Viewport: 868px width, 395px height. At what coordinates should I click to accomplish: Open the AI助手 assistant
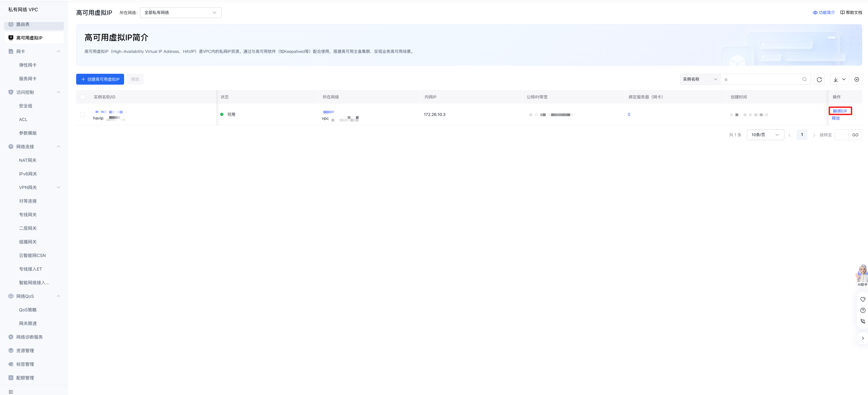[862, 275]
